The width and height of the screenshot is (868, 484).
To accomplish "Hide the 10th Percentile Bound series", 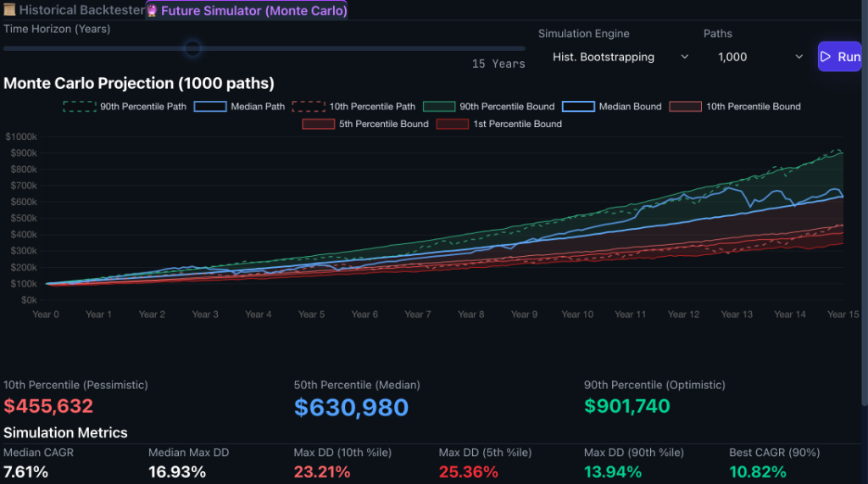I will (735, 106).
